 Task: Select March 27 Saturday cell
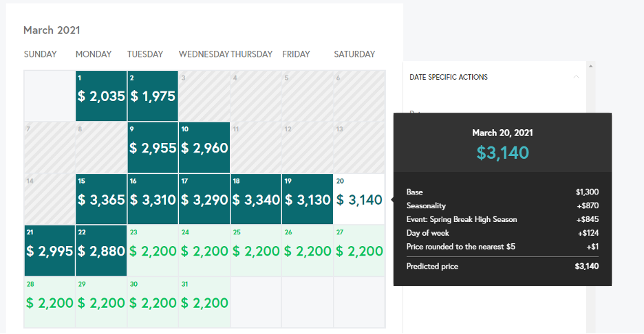359,251
